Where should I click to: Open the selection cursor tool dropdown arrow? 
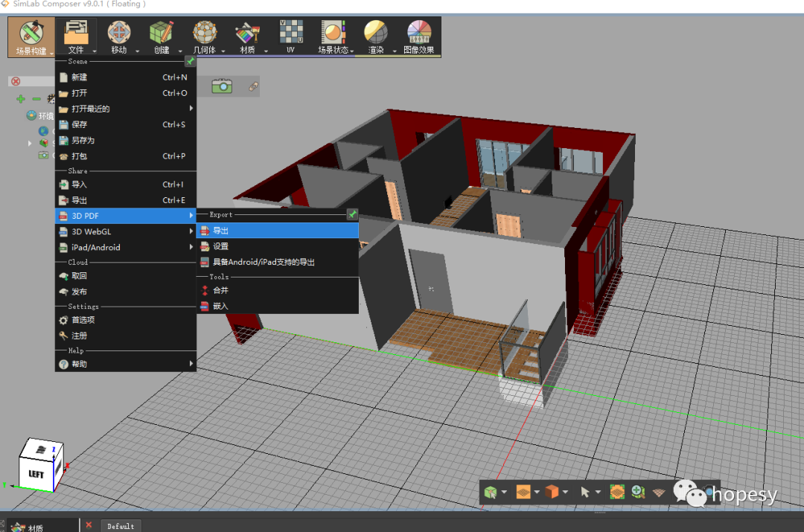(x=598, y=492)
